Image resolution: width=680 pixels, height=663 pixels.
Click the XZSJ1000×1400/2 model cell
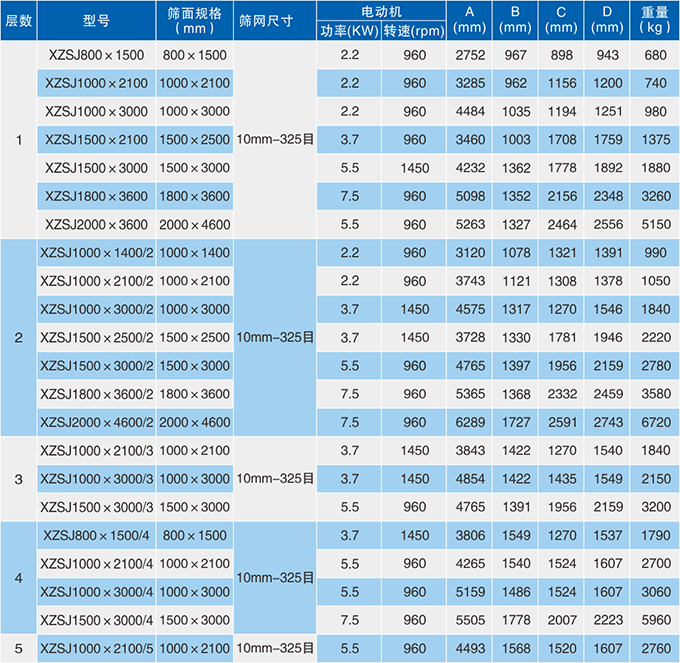click(x=95, y=254)
